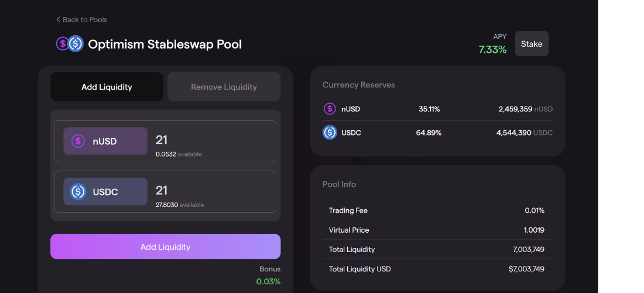Click the Optimism Stableswap Pool title
The image size is (644, 293).
tap(165, 44)
